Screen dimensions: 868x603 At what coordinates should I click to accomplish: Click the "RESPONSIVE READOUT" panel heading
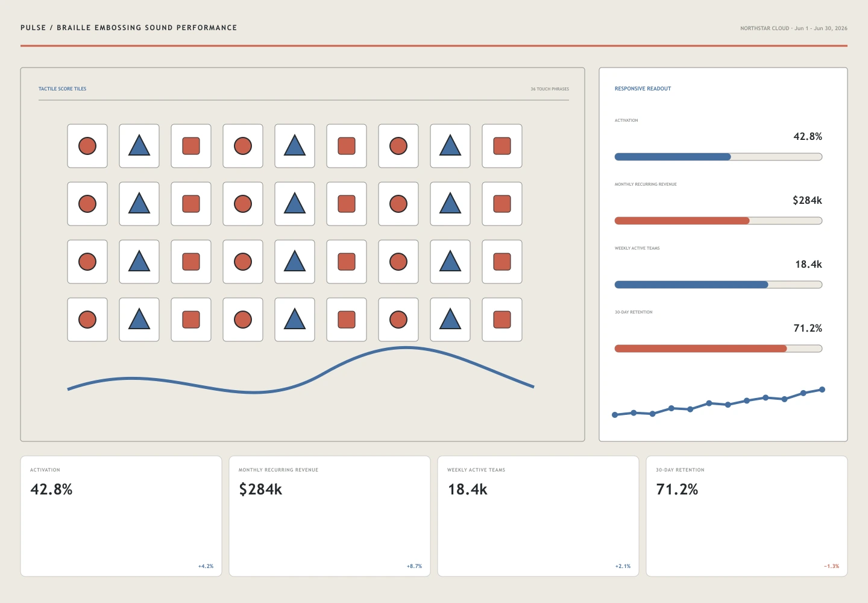point(643,89)
